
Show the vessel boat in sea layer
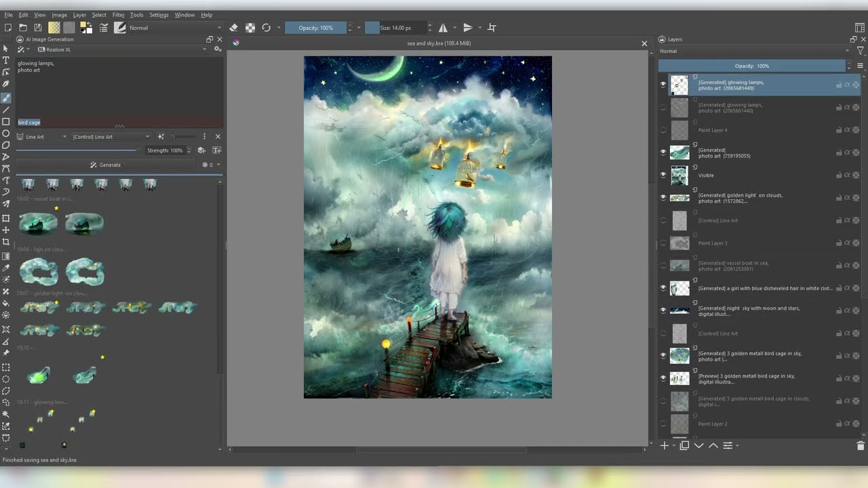click(x=663, y=266)
